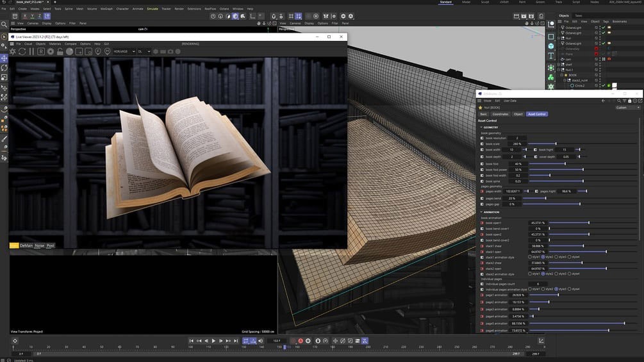Open the Custom dropdown in Attributes panel

(x=626, y=108)
